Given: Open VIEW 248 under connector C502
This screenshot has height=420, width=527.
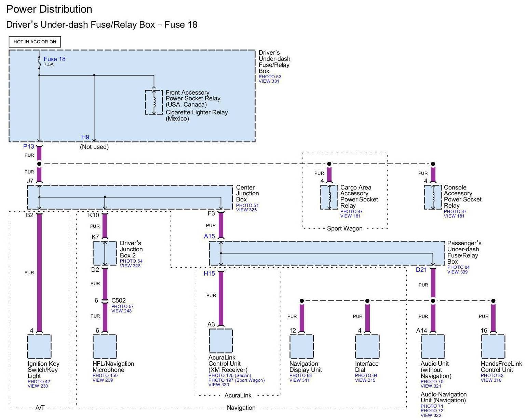Looking at the screenshot, I should (x=121, y=311).
